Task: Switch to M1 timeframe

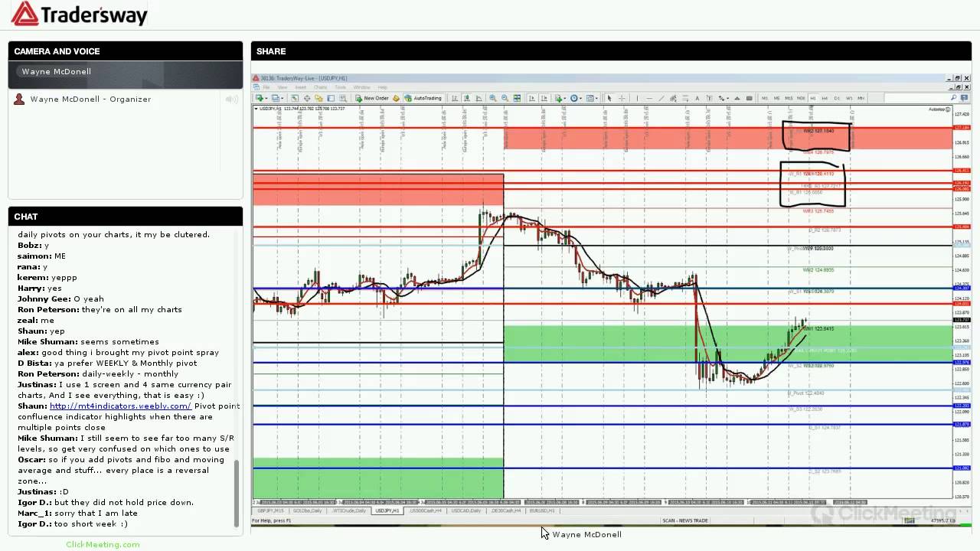Action: pos(765,98)
